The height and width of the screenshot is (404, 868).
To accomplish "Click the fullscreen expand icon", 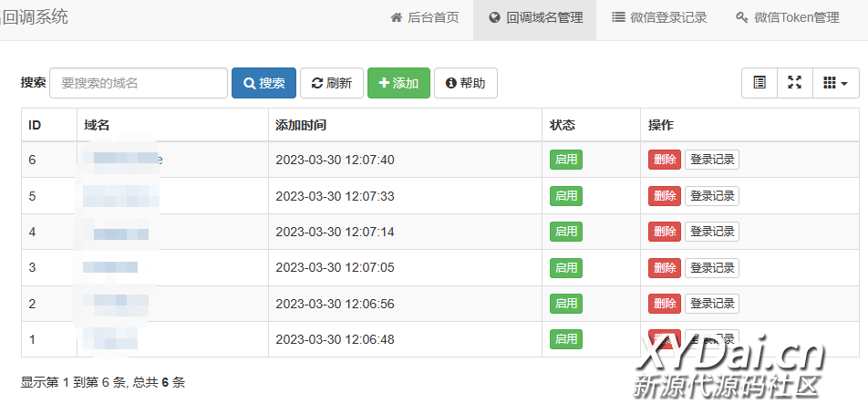I will pyautogui.click(x=794, y=83).
